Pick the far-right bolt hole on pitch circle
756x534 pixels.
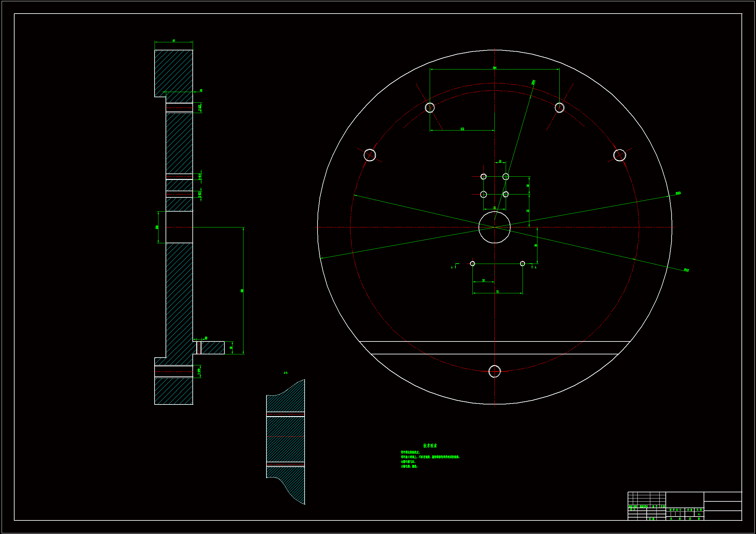tap(619, 155)
